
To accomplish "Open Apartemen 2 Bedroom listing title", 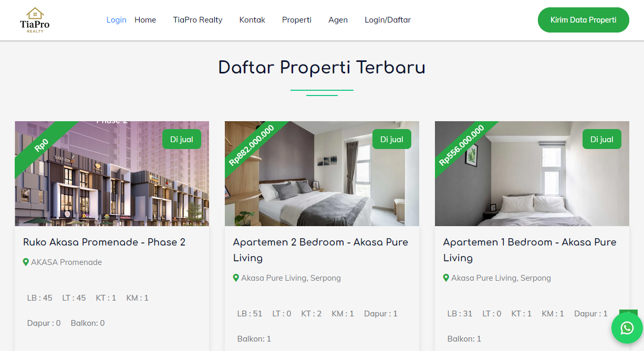I will click(320, 250).
